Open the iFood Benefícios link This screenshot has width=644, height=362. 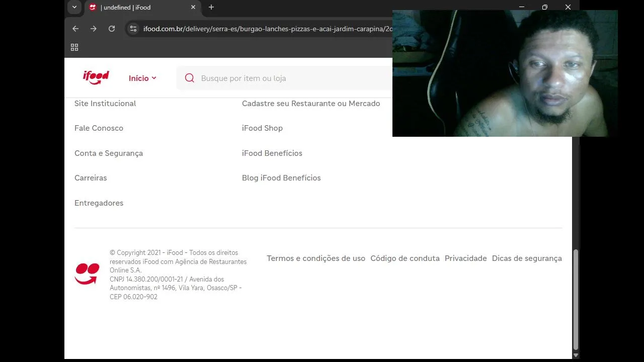pyautogui.click(x=272, y=153)
